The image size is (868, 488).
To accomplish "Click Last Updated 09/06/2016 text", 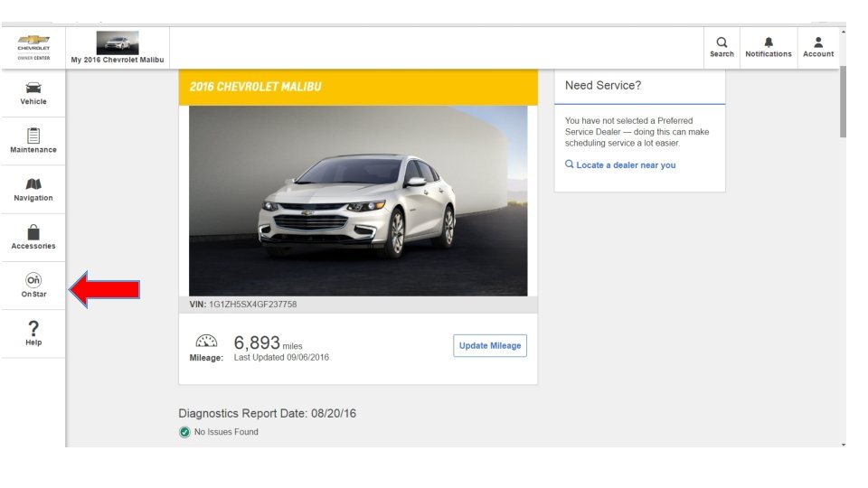I will pos(281,358).
